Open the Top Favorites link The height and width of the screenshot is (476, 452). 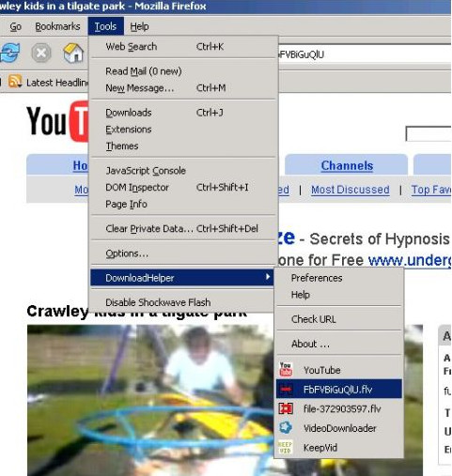431,190
